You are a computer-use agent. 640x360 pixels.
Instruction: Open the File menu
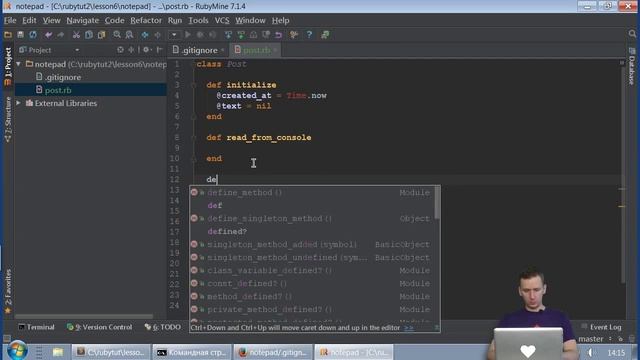(10, 20)
